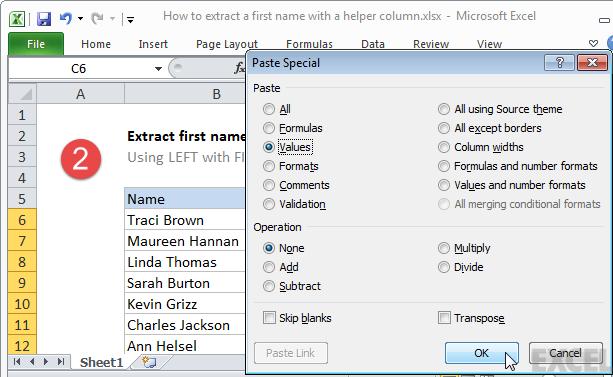
Task: Expand the Name Box dropdown arrow
Action: click(x=158, y=69)
